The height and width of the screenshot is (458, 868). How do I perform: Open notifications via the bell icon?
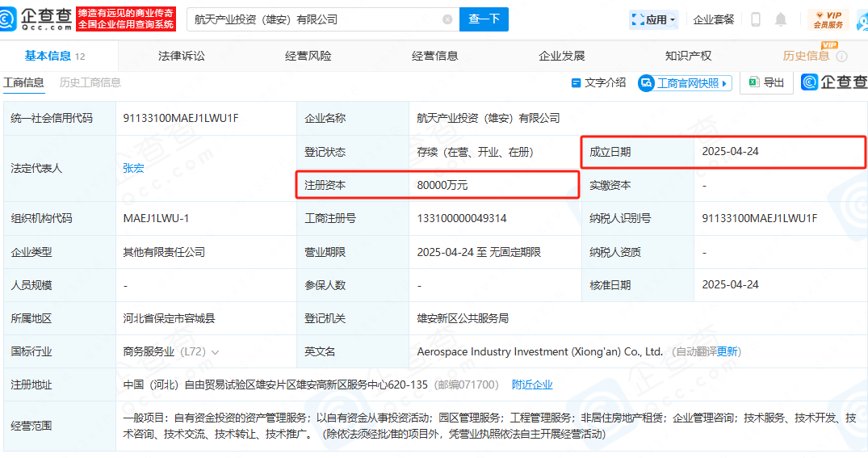coord(781,19)
